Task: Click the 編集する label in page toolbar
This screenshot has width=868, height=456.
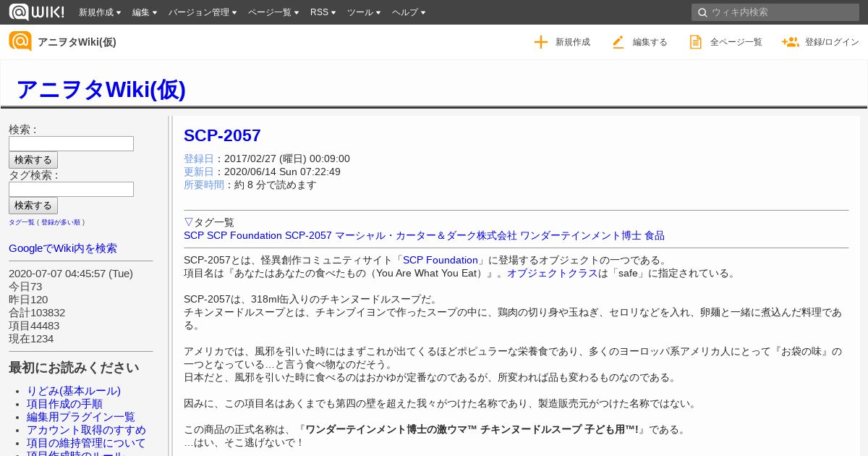Action: tap(650, 42)
